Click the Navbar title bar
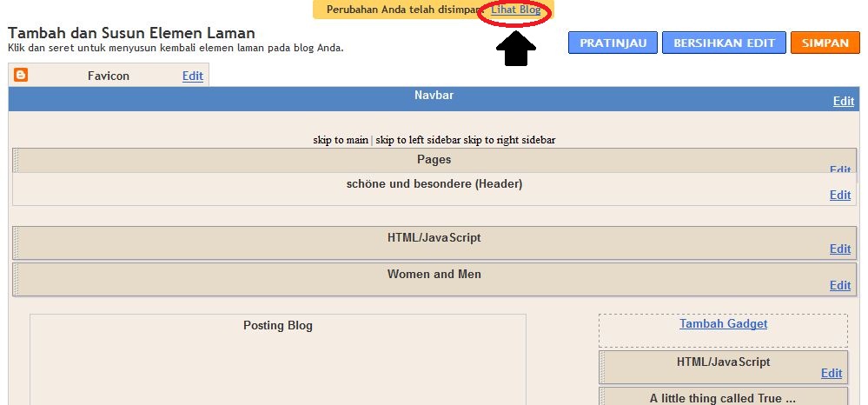 click(x=434, y=98)
